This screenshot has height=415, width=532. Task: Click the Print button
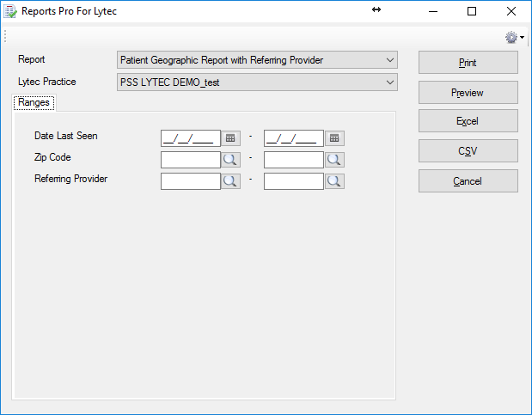pyautogui.click(x=468, y=63)
